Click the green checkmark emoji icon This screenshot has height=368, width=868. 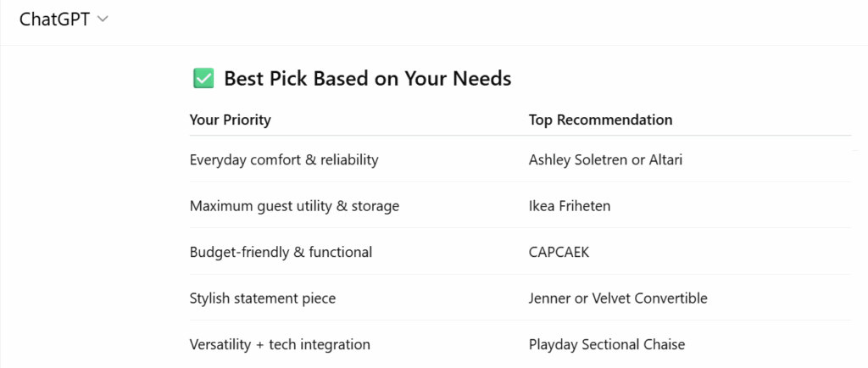click(x=203, y=79)
